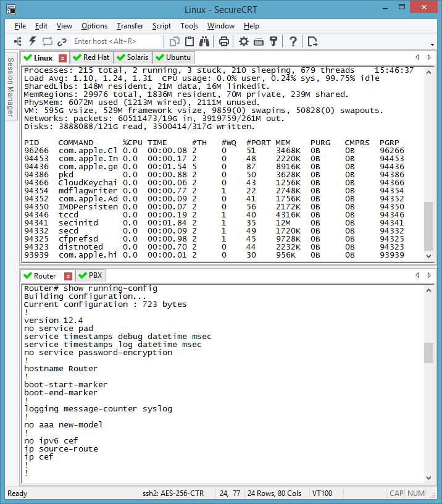Open the Transfer menu
442x504 pixels.
coord(130,26)
